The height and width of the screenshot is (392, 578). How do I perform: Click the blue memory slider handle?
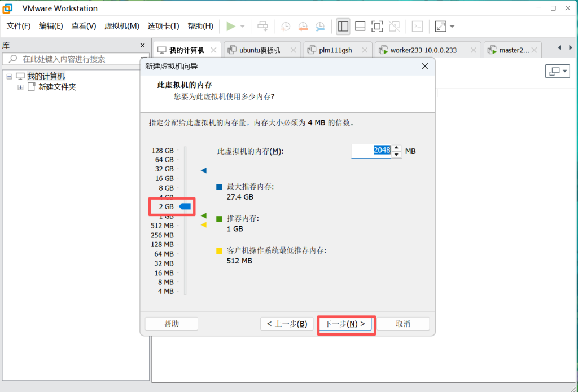pyautogui.click(x=185, y=207)
